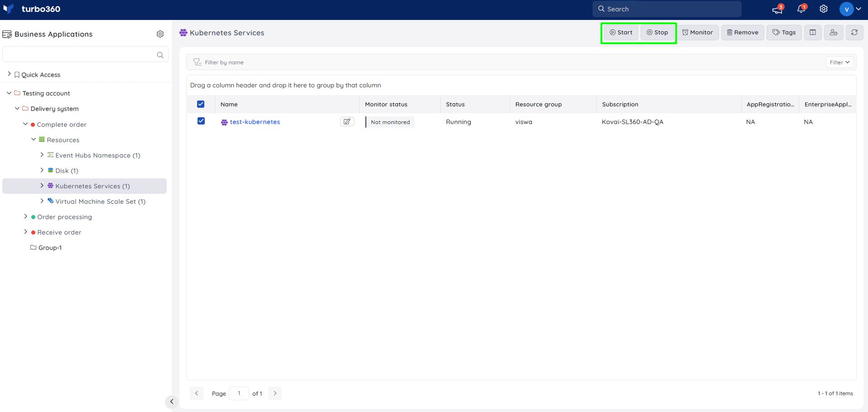This screenshot has width=868, height=412.
Task: Select Event Hubs Namespace (1) item
Action: tap(98, 155)
